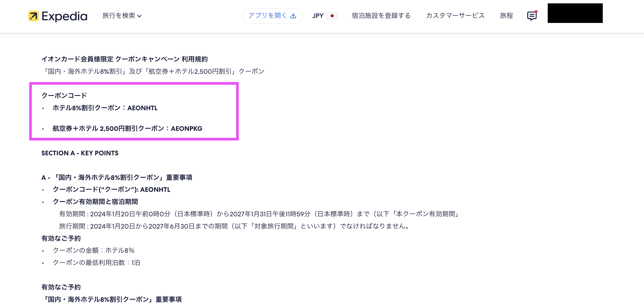Select the yellow airplane symbol in the logo

(x=33, y=16)
